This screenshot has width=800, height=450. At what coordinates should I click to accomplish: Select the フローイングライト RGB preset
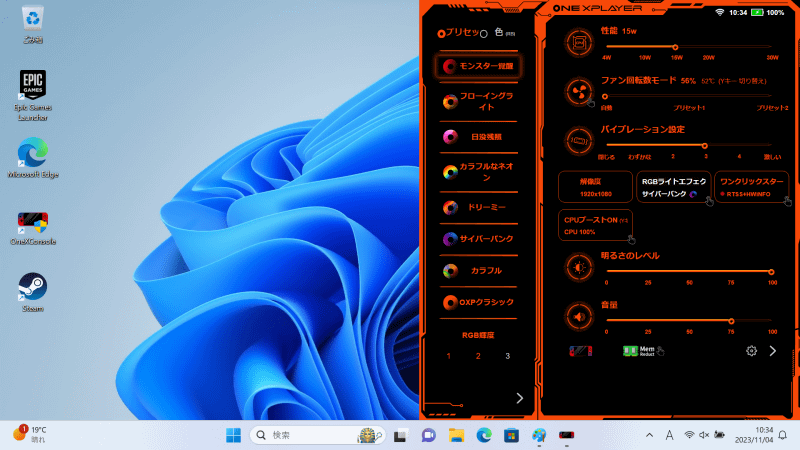(478, 102)
